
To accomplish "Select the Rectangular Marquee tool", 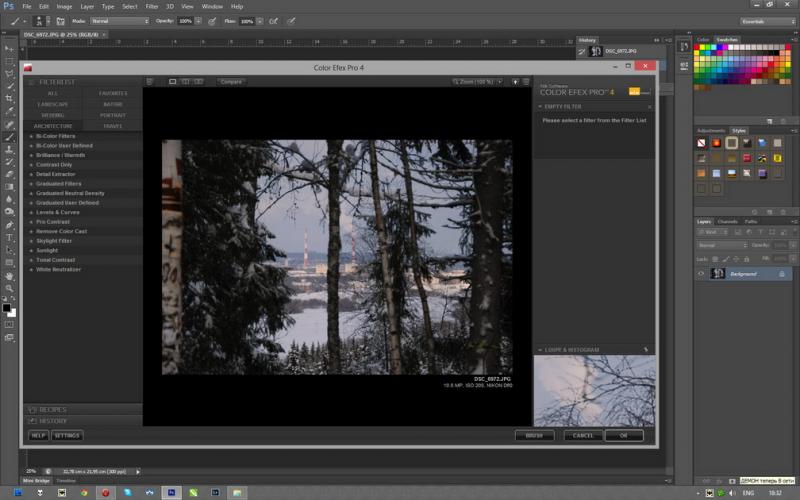I will point(9,62).
